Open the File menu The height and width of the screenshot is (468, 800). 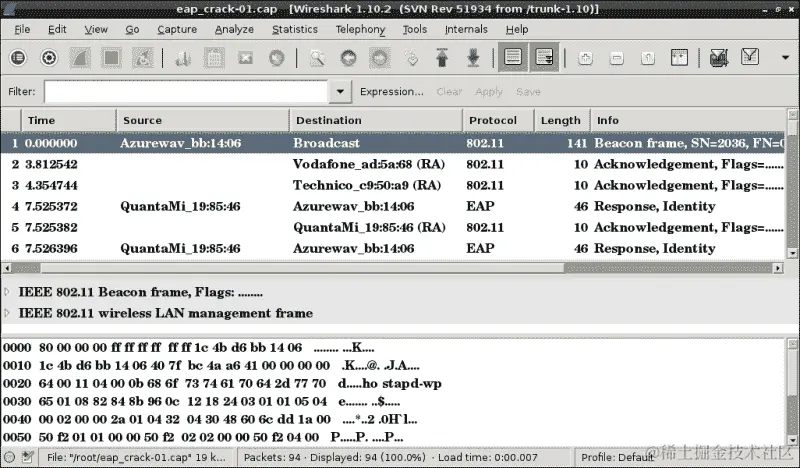22,30
